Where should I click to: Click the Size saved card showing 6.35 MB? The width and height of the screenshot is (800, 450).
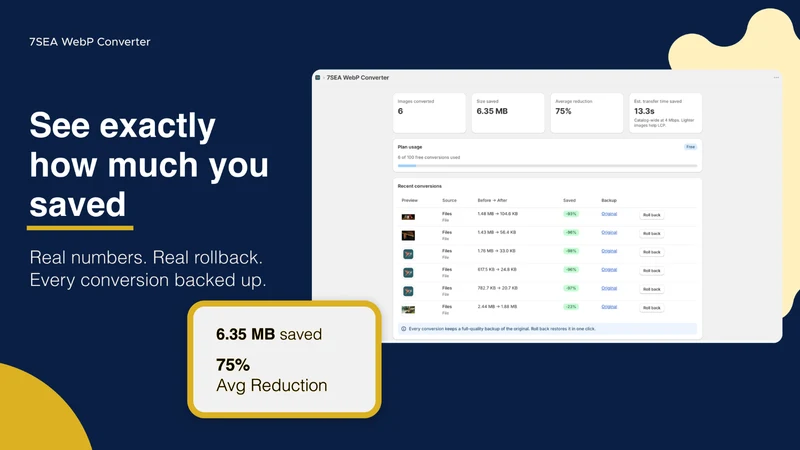(508, 113)
